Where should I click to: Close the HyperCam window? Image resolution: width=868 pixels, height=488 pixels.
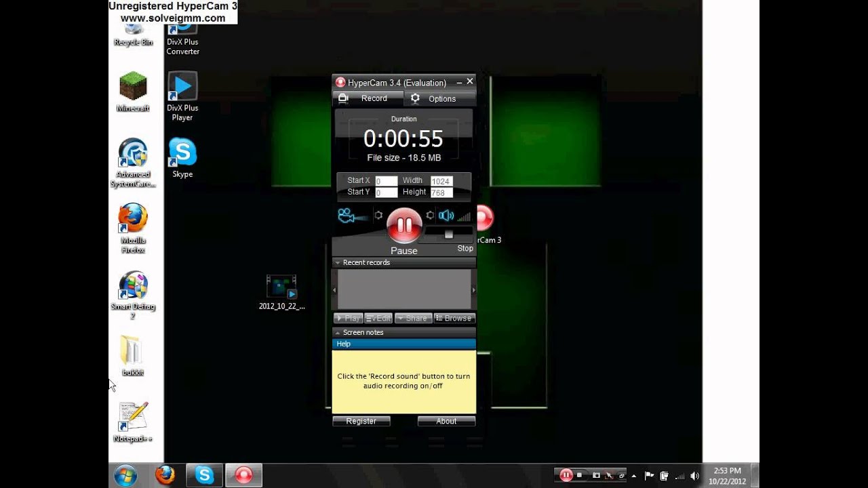point(470,81)
